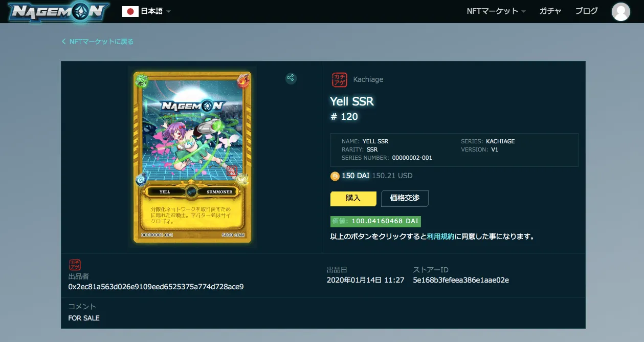
Task: Click the Kachiage series name text
Action: click(368, 79)
